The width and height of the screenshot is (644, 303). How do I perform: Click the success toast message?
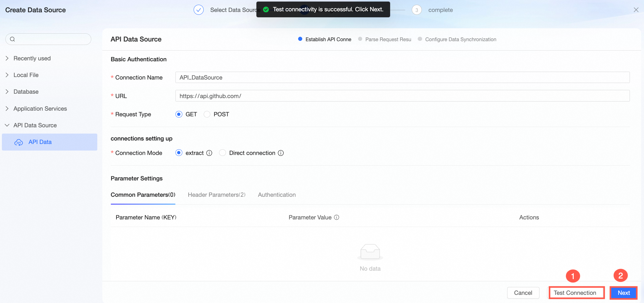coord(323,9)
